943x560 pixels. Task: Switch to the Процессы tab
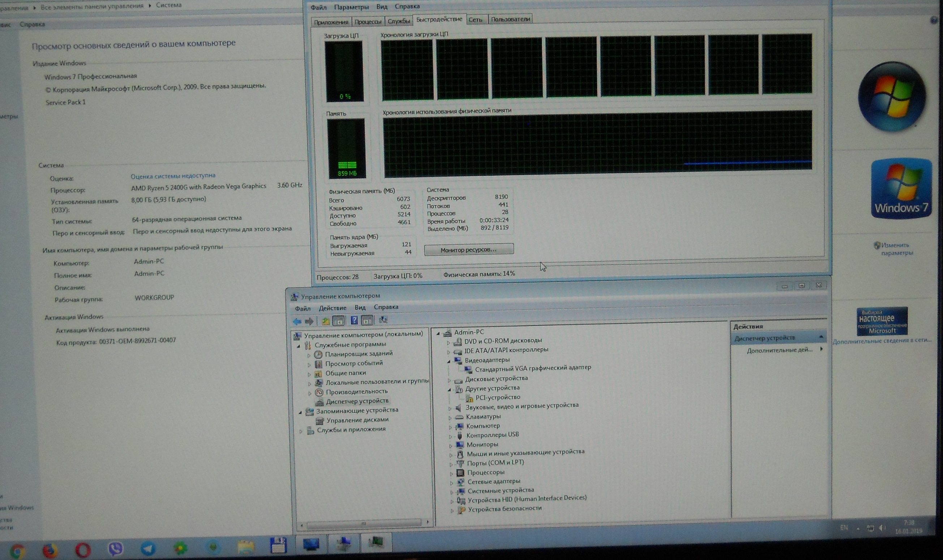coord(368,22)
